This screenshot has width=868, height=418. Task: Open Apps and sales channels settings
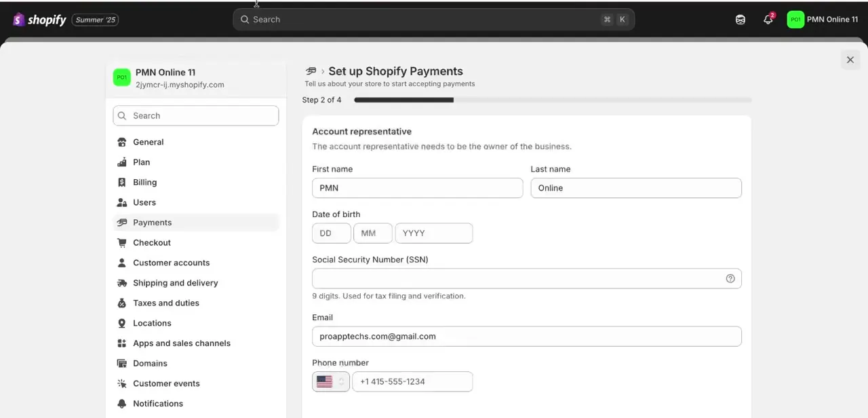coord(196,343)
